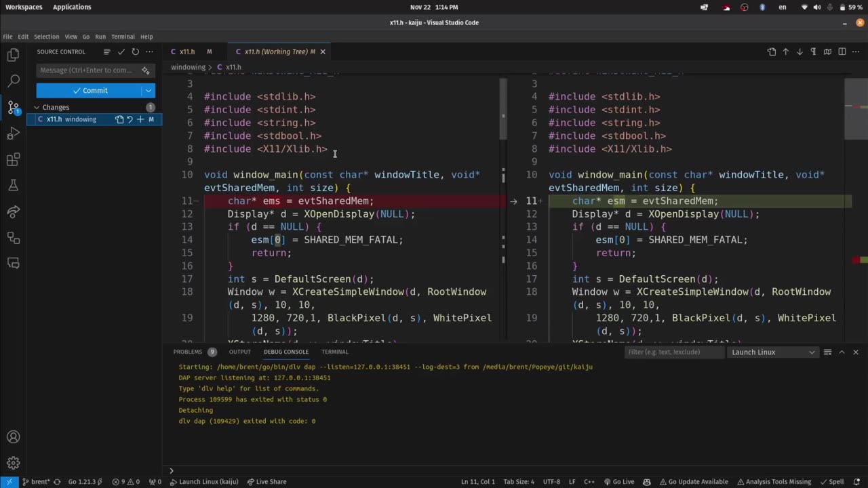Stage changes plus icon on x11.h
This screenshot has height=488, width=868.
click(x=140, y=119)
